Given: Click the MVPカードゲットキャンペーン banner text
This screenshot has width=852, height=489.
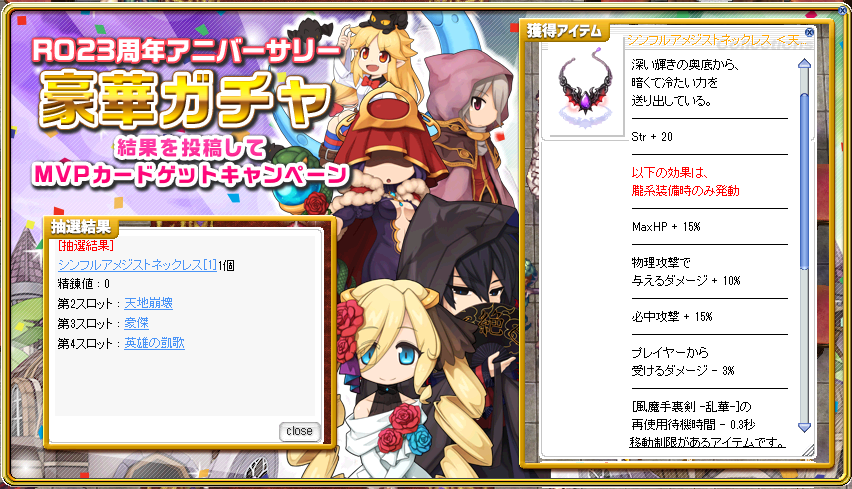Looking at the screenshot, I should pos(190,175).
